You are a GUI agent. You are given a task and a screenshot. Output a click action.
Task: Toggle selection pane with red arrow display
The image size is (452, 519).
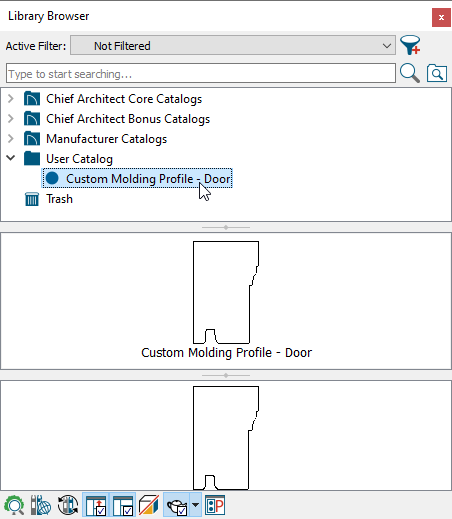click(95, 505)
